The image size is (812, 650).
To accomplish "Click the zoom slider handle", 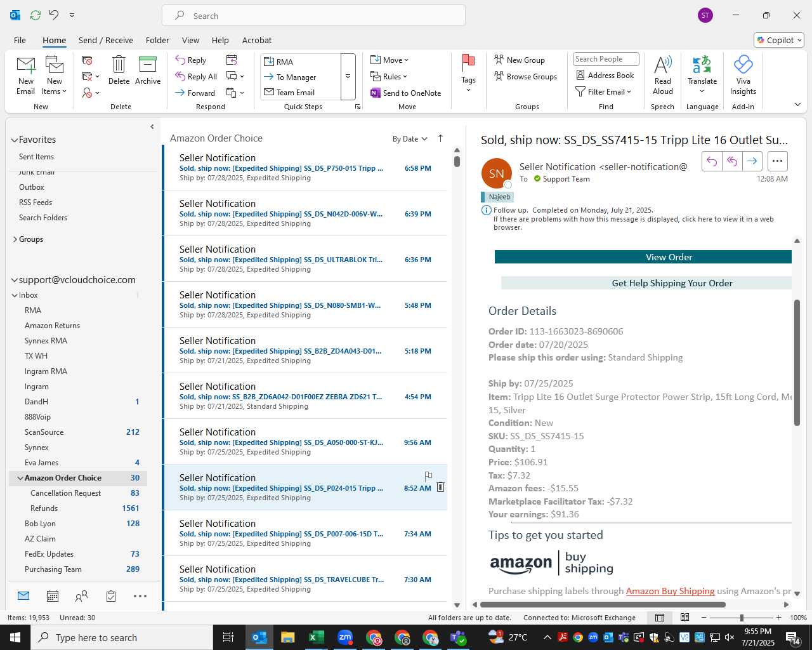I will [742, 618].
